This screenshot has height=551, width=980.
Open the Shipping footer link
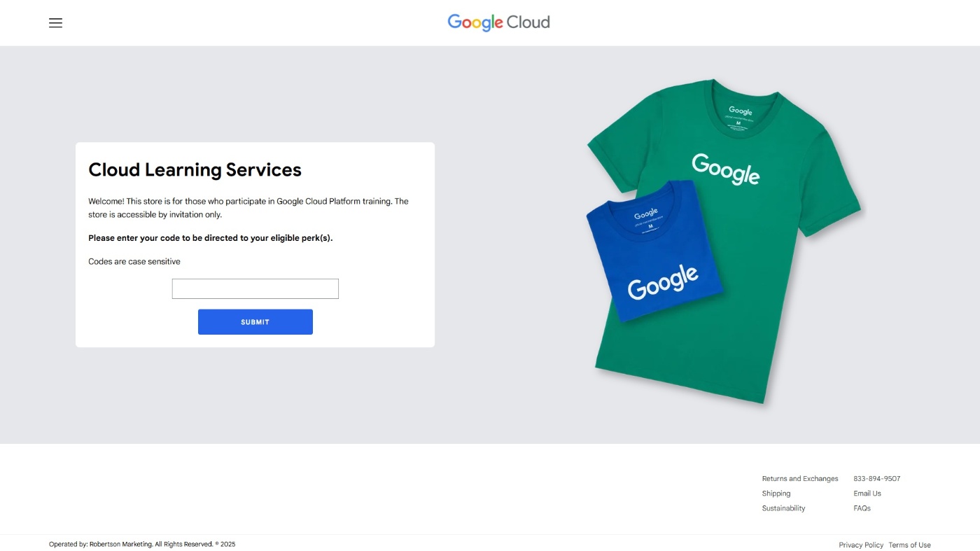(x=776, y=494)
